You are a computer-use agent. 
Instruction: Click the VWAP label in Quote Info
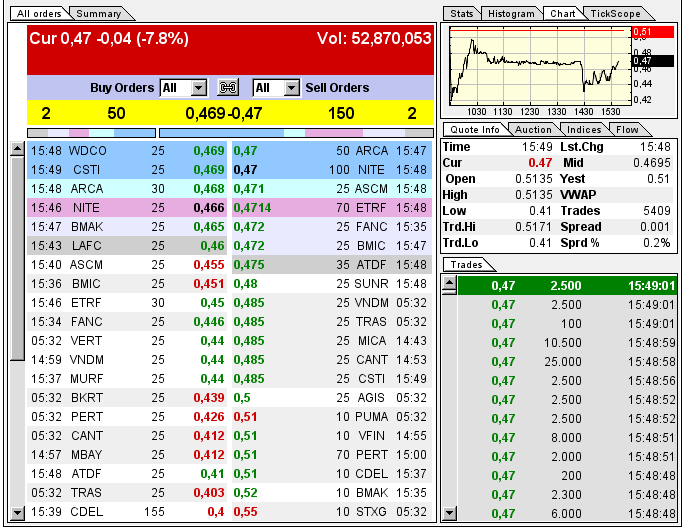tap(578, 195)
